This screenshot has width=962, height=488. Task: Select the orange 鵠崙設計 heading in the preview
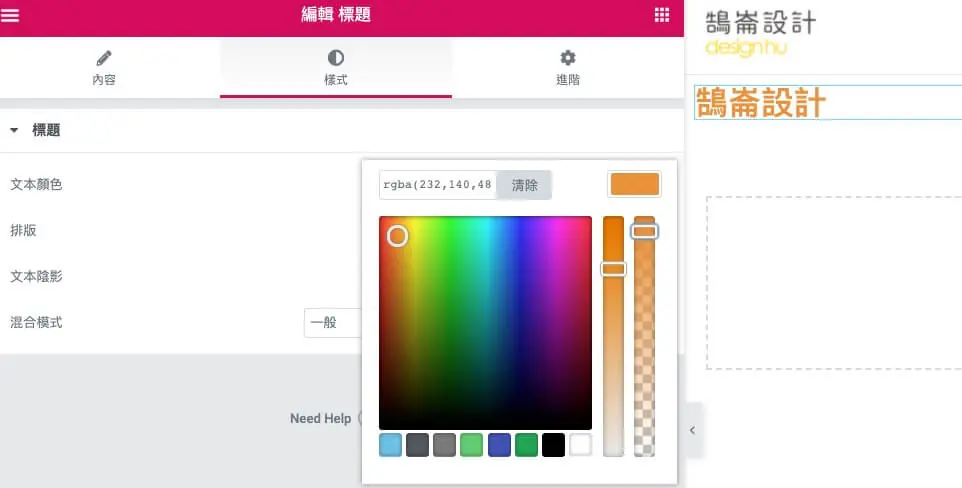coord(761,103)
